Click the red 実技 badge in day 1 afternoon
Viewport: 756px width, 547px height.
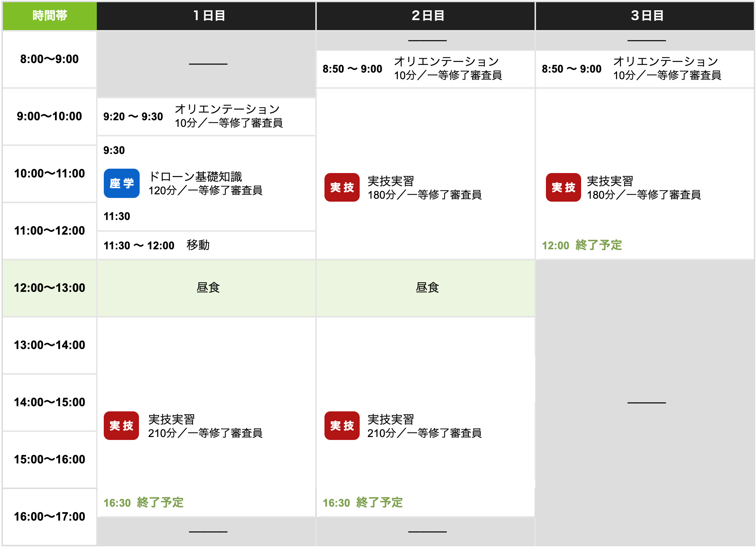(x=121, y=426)
